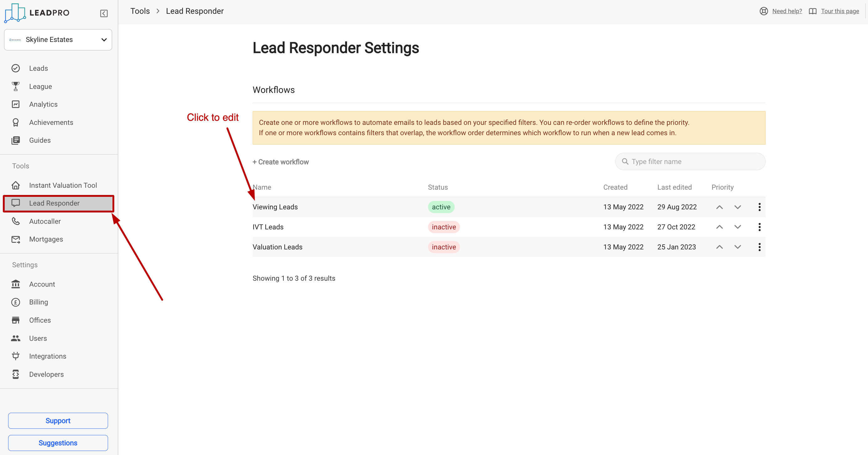Viewport: 868px width, 455px height.
Task: Open three-dot menu for Viewing Leads
Action: click(759, 207)
